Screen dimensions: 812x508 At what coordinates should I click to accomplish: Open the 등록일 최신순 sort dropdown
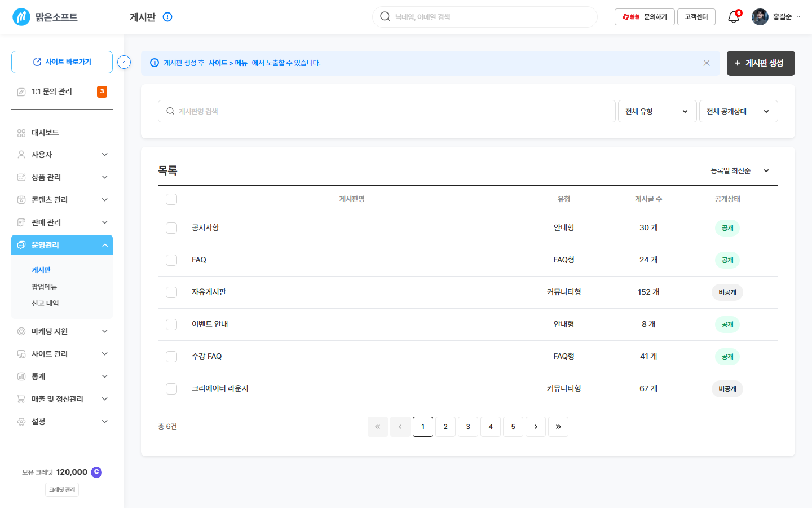coord(740,170)
